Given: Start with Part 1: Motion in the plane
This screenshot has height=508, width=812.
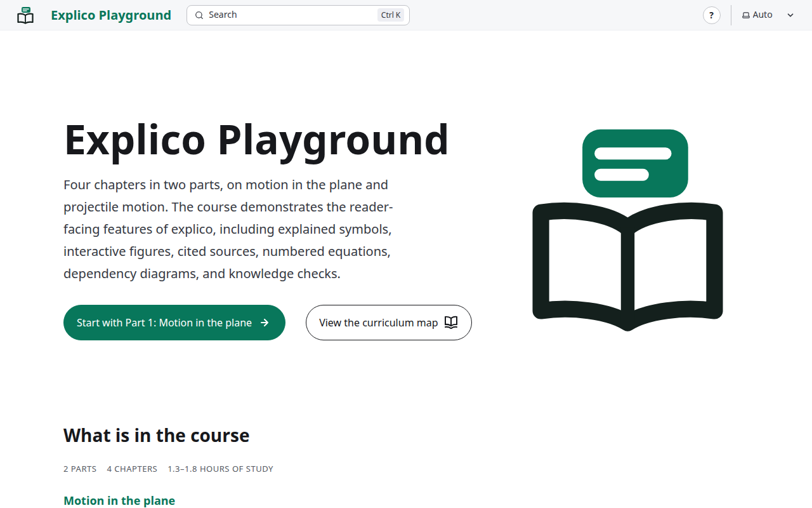Looking at the screenshot, I should pos(174,323).
